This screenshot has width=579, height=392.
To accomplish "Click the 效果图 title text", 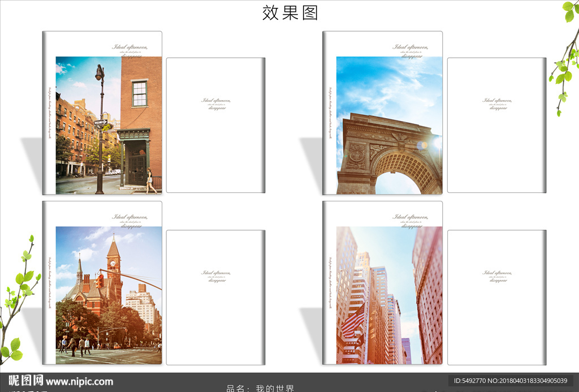I will click(x=290, y=12).
